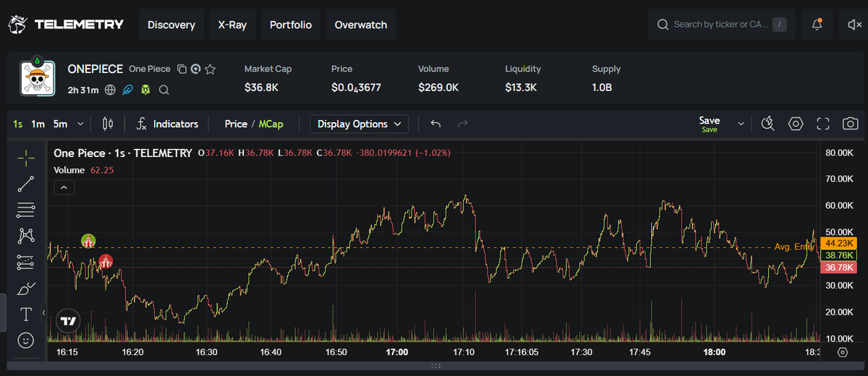Click the red sell marker on chart
Image resolution: width=868 pixels, height=376 pixels.
click(106, 261)
